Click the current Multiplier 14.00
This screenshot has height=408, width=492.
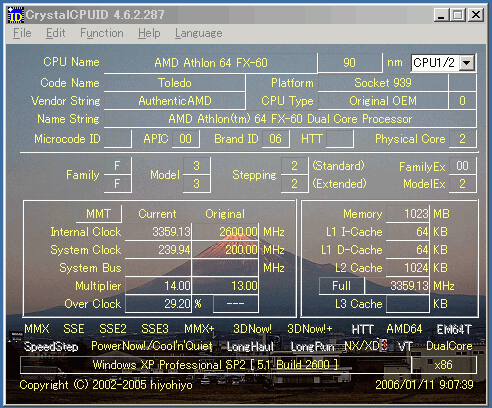(158, 286)
